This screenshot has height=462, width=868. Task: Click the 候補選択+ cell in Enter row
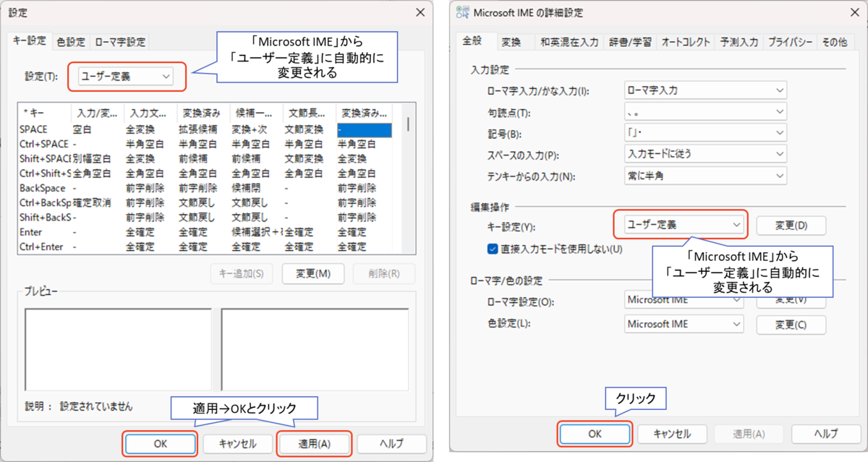pos(256,232)
